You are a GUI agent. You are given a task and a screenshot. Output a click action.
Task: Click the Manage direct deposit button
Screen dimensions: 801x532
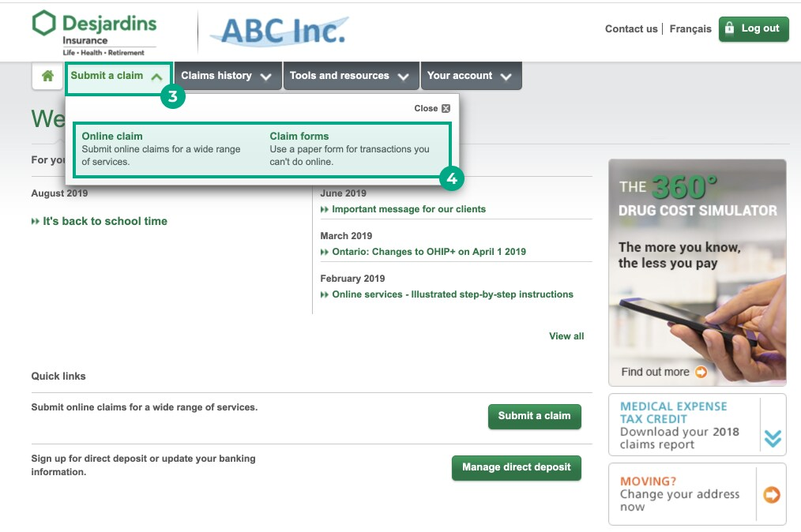point(516,467)
